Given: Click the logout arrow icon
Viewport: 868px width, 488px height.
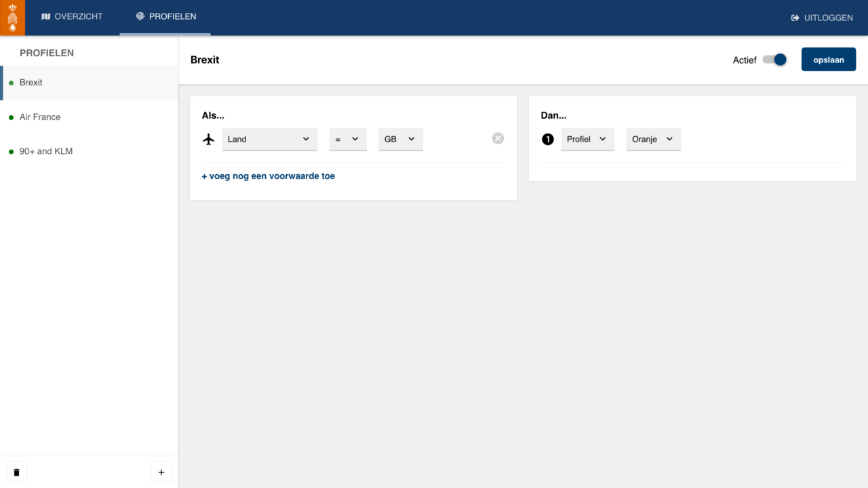Looking at the screenshot, I should [x=795, y=18].
